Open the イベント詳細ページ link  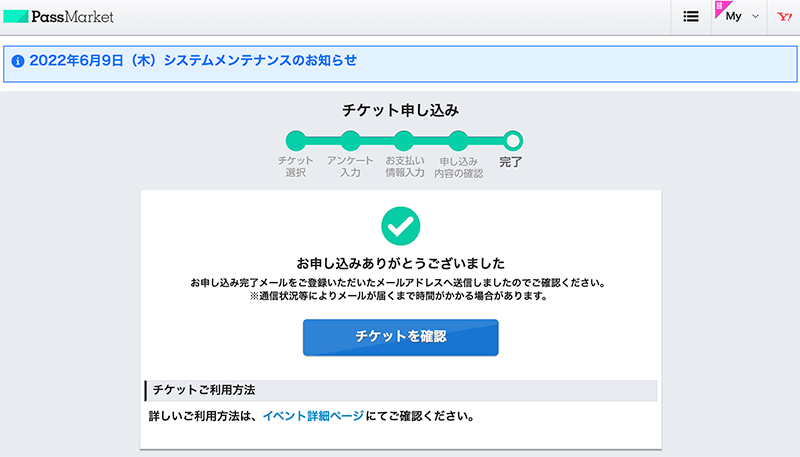pyautogui.click(x=313, y=416)
